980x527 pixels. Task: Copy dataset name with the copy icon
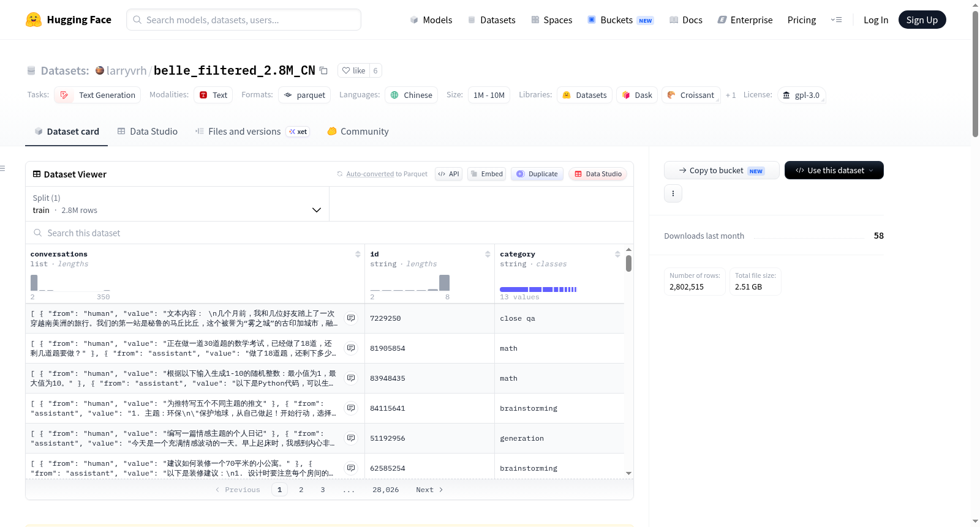point(324,70)
